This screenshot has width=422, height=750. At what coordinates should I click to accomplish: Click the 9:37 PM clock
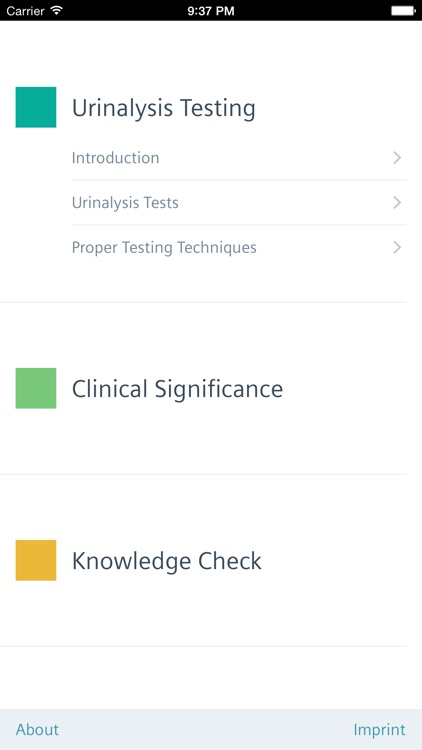pos(211,11)
